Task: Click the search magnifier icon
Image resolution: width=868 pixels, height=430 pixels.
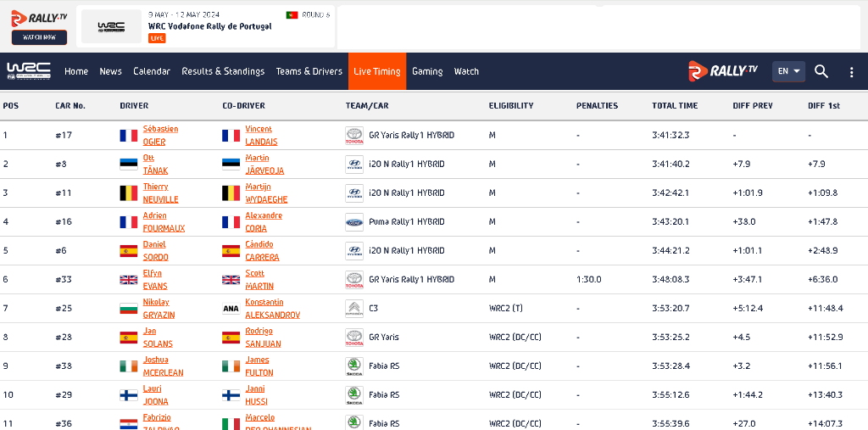Action: point(821,71)
